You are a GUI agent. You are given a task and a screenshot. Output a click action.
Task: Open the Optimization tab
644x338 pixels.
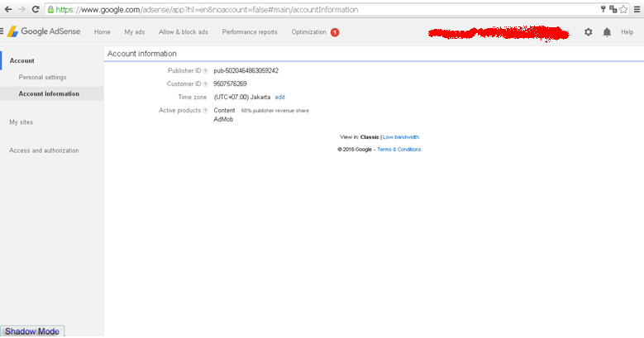tap(309, 32)
